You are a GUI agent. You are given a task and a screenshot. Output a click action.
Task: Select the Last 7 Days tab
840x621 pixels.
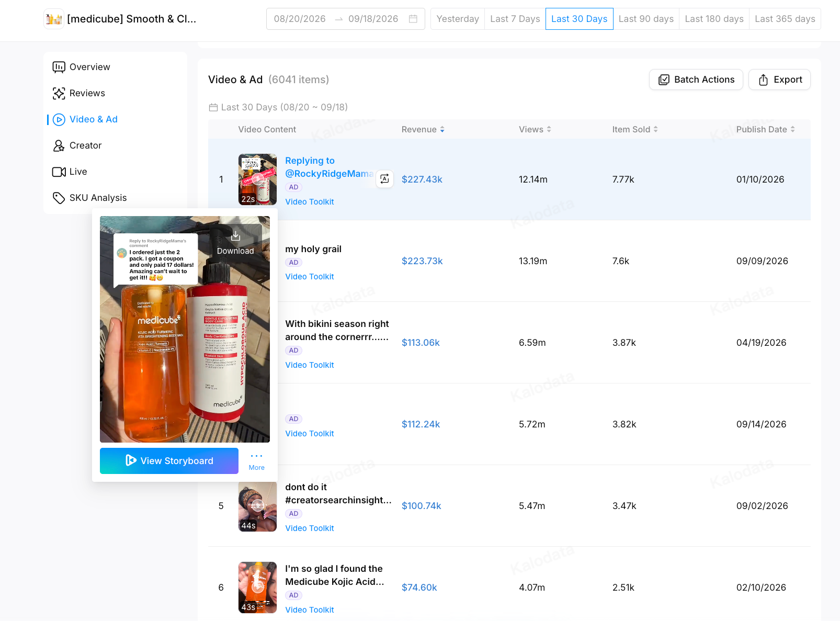[x=515, y=19]
